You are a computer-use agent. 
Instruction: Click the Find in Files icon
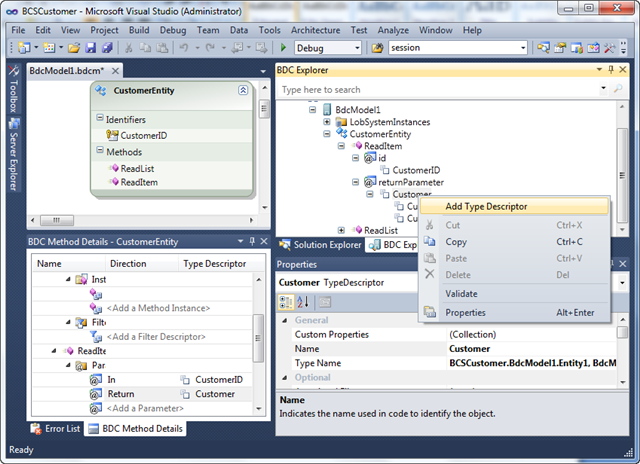tap(378, 48)
